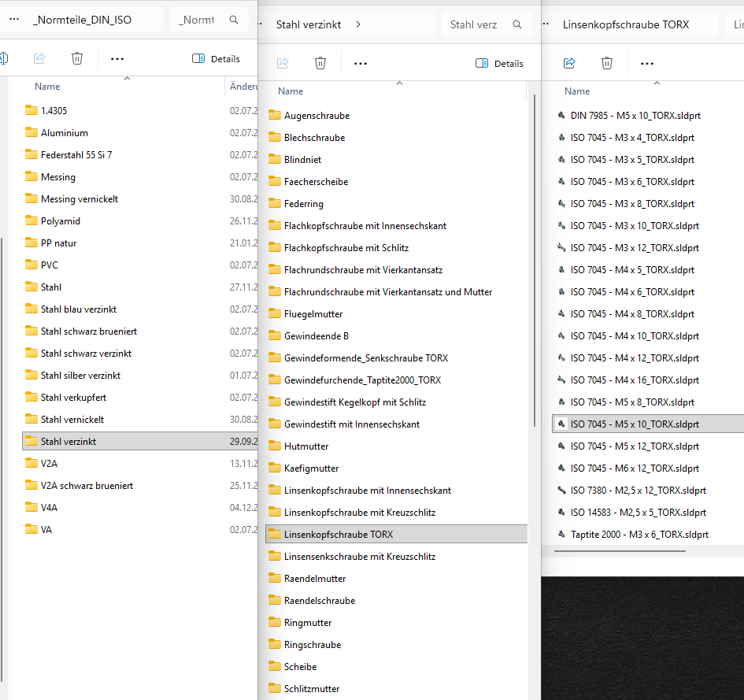Viewport: 744px width, 700px height.
Task: Sort by Name column in Stahl verzinkt window
Action: 291,91
